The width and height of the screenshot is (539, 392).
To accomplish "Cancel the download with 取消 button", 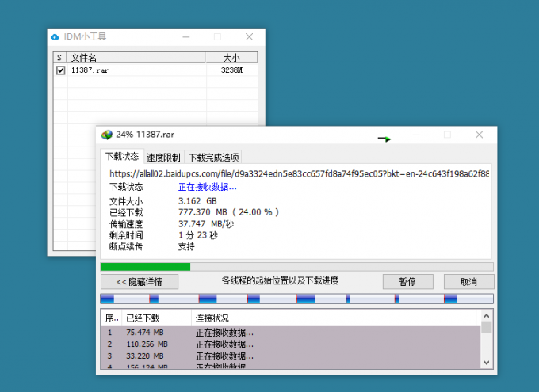I will coord(469,282).
